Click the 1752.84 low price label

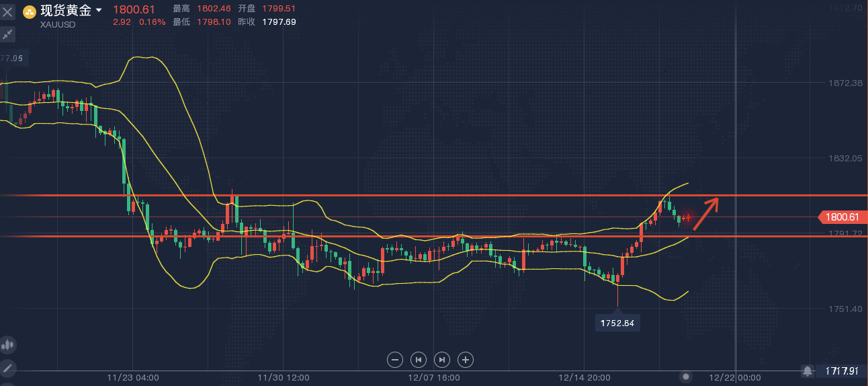[x=617, y=323]
